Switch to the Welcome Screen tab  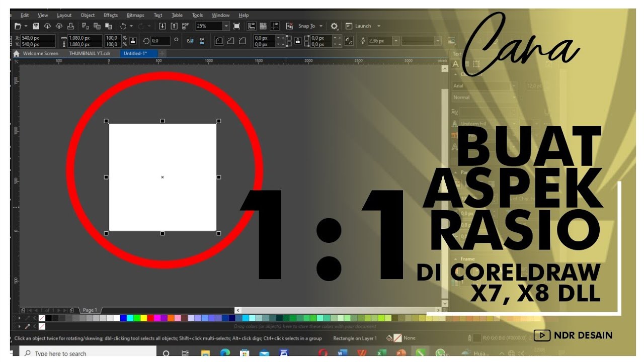pyautogui.click(x=40, y=53)
